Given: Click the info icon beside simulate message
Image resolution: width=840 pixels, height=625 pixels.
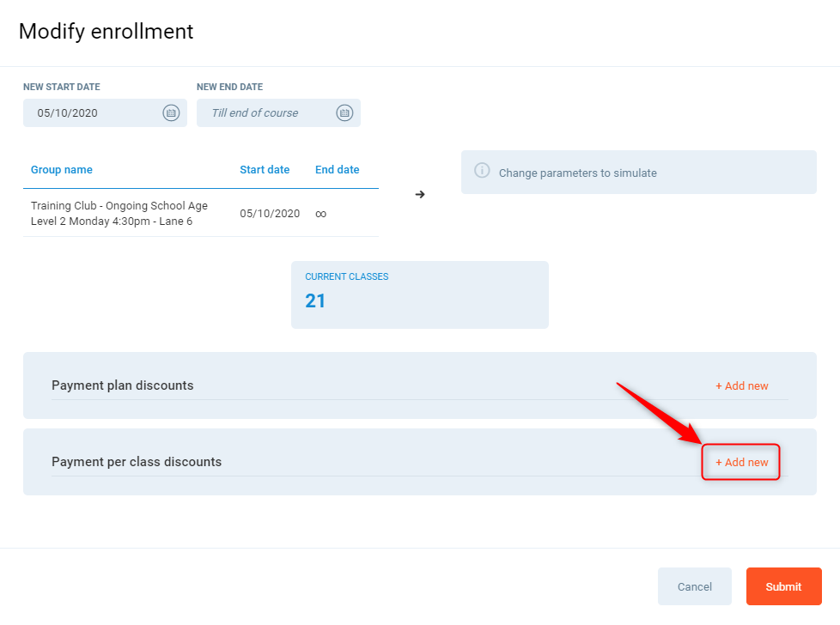Looking at the screenshot, I should pyautogui.click(x=483, y=173).
